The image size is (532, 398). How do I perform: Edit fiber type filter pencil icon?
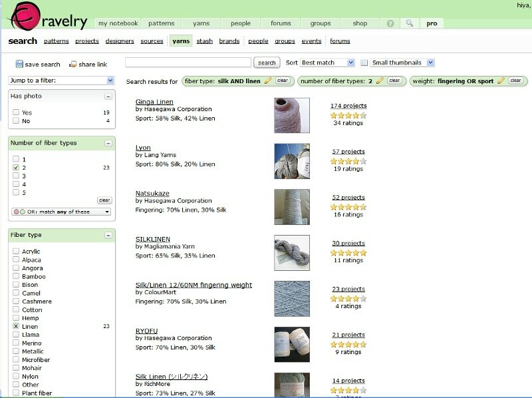point(268,81)
